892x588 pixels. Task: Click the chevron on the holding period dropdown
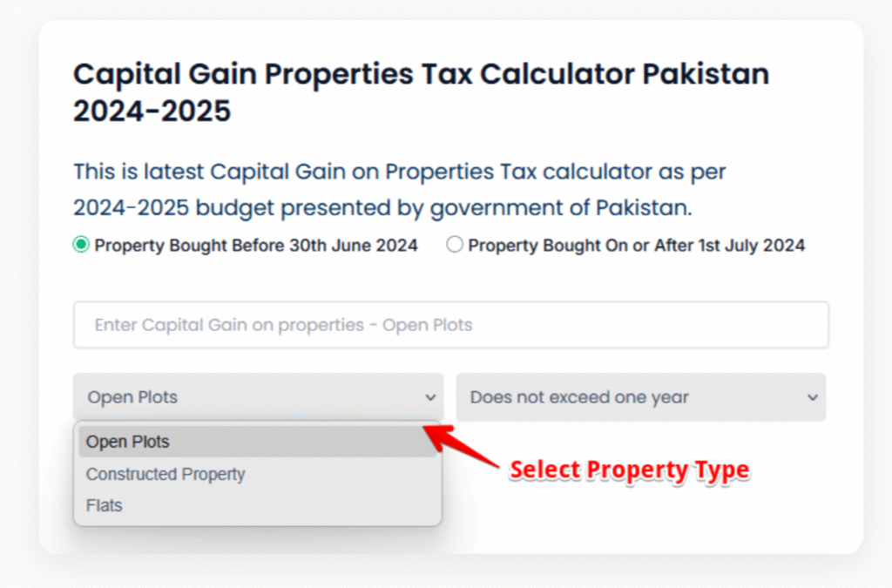tap(813, 398)
